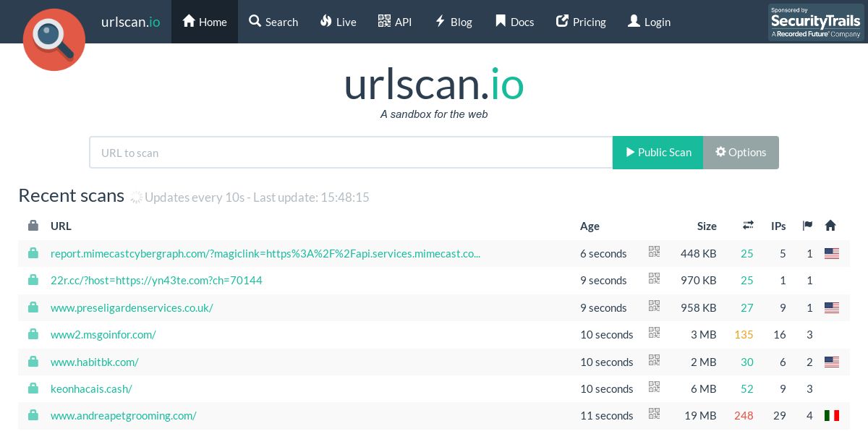868x434 pixels.
Task: Open the Live feed page
Action: click(x=338, y=22)
